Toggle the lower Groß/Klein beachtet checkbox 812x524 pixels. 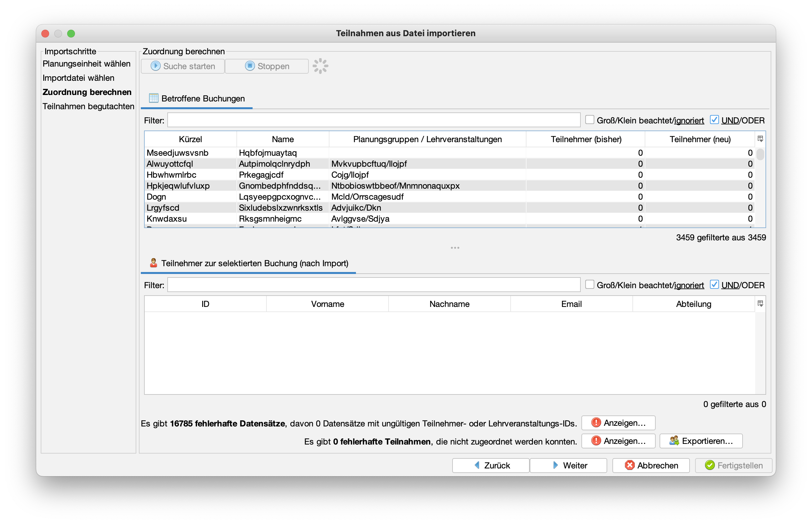point(589,285)
